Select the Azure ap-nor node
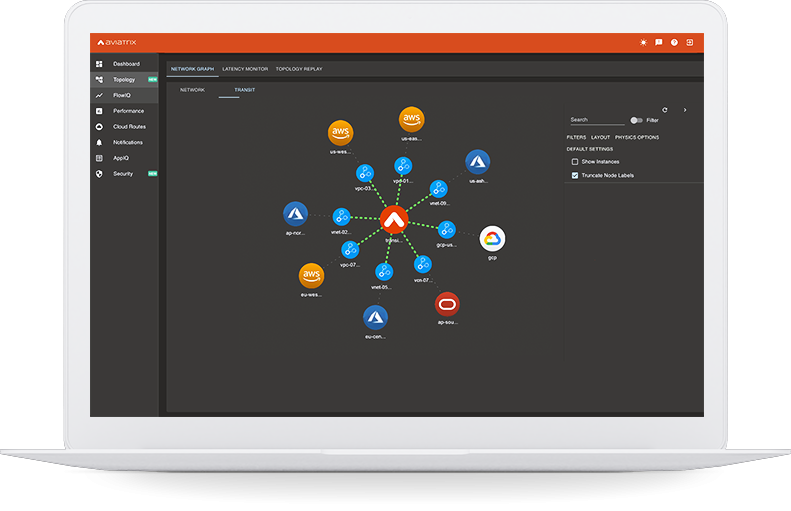This screenshot has width=791, height=511. tap(296, 214)
